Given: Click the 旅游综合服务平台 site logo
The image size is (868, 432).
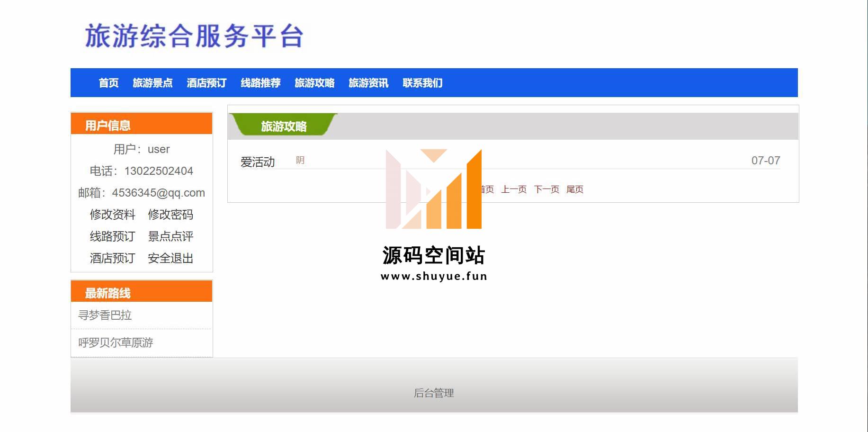Looking at the screenshot, I should 194,36.
